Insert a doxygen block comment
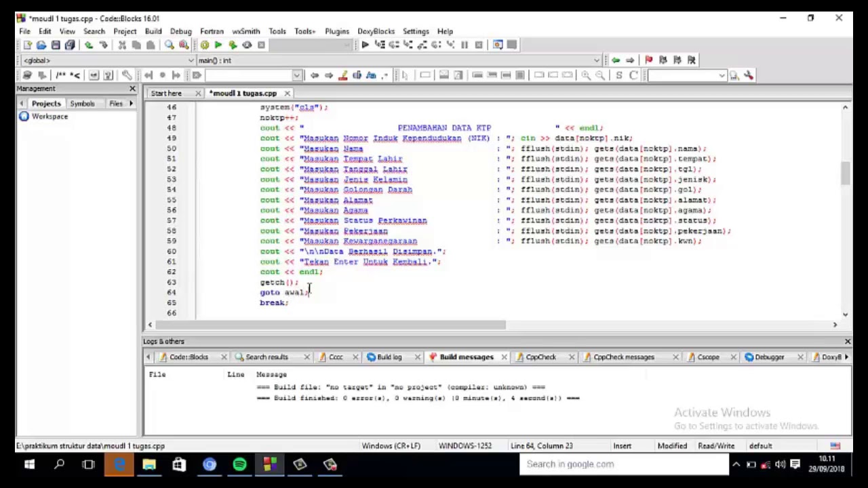 (x=60, y=75)
